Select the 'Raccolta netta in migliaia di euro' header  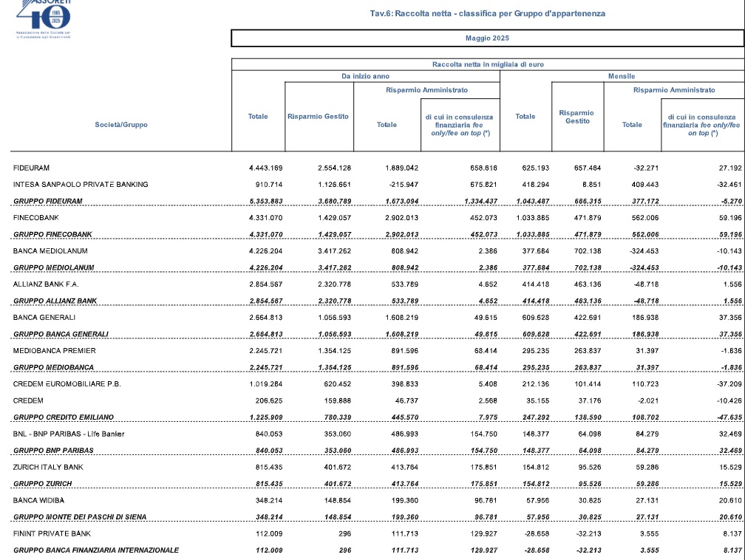tap(488, 64)
